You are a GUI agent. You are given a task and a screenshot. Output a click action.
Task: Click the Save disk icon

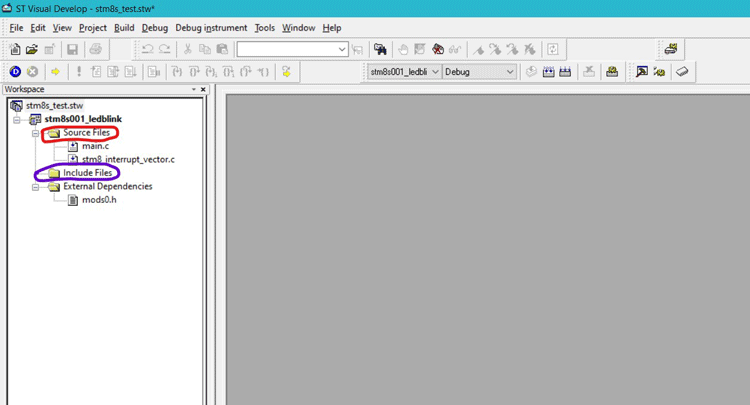(x=73, y=49)
